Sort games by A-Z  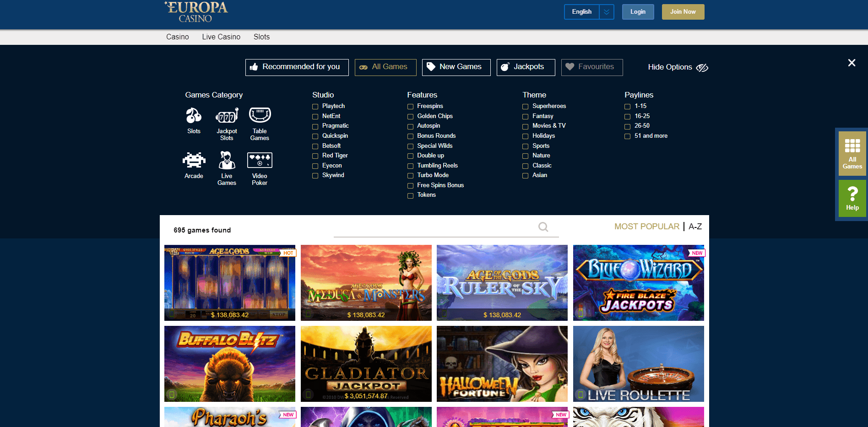pyautogui.click(x=695, y=227)
